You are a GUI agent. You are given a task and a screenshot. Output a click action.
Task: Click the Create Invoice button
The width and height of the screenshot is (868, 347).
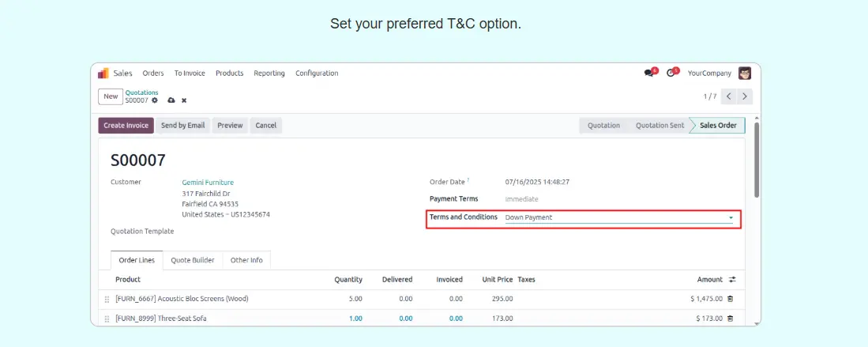[126, 126]
